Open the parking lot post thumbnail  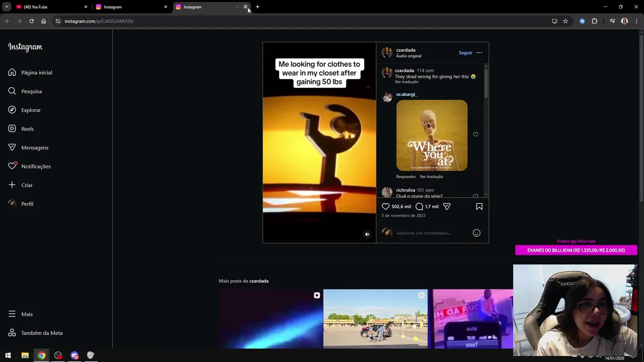click(375, 319)
